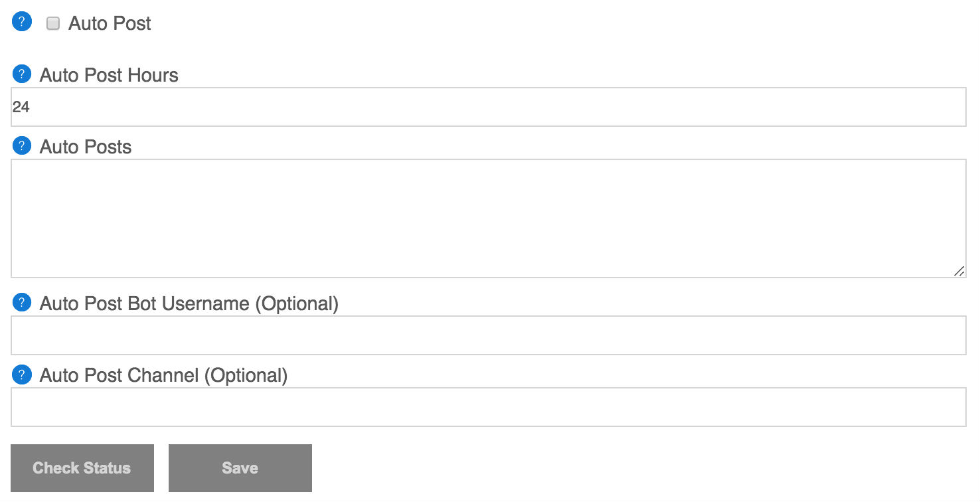Click inside the Auto Posts text area
The width and height of the screenshot is (980, 502).
[488, 218]
